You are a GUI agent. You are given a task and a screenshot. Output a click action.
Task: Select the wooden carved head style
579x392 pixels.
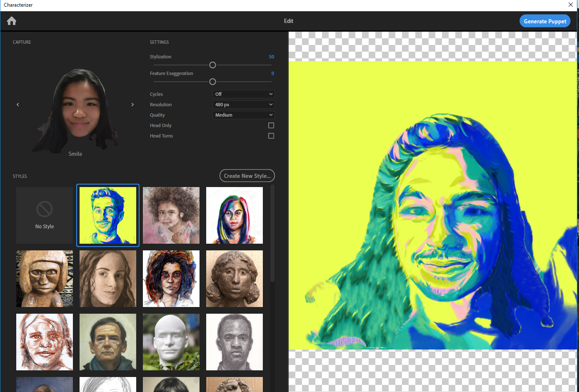coord(45,279)
